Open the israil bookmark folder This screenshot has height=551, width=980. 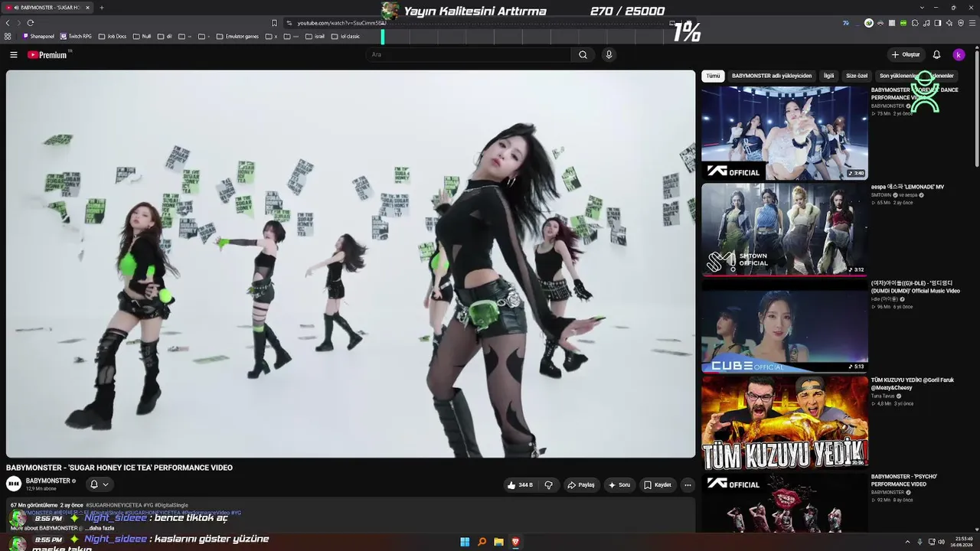(315, 36)
